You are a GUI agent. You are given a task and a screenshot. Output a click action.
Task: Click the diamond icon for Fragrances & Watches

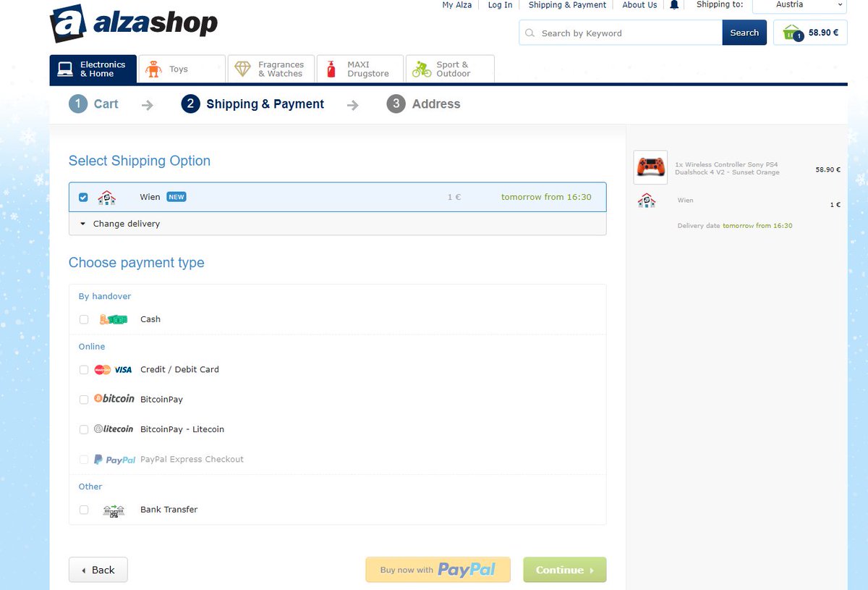(242, 69)
